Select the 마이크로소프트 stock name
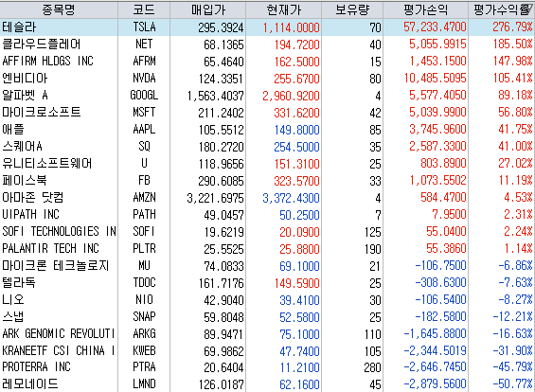The height and width of the screenshot is (392, 535). 42,113
